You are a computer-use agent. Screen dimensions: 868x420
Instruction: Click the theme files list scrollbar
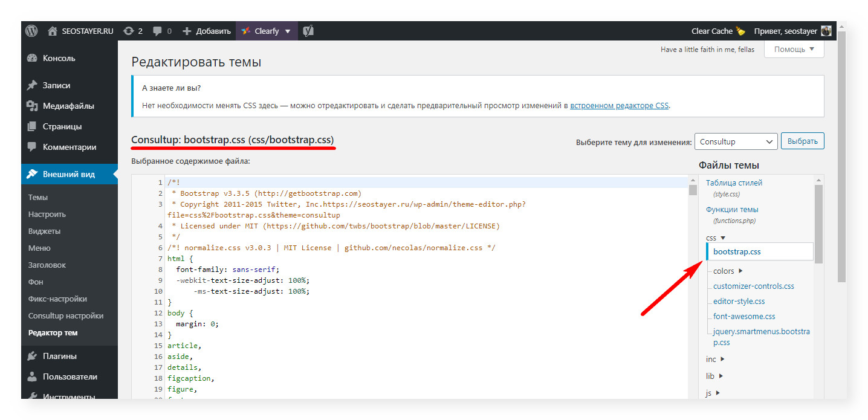[819, 225]
